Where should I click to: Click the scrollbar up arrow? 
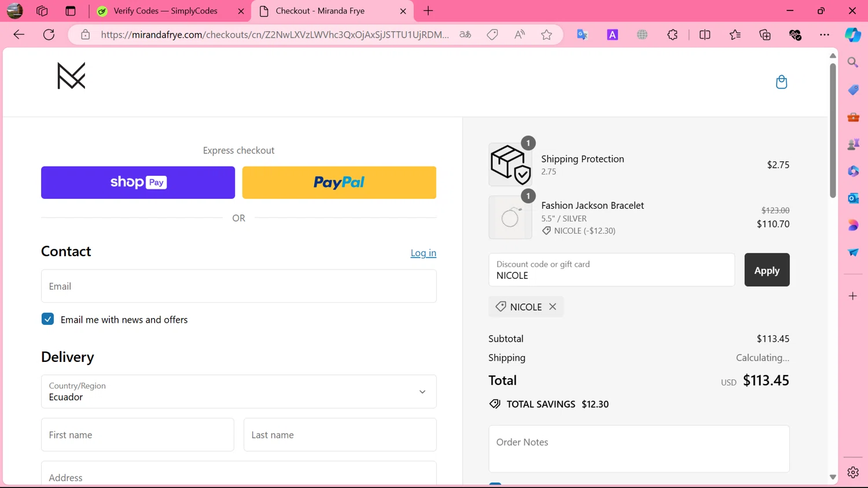833,56
